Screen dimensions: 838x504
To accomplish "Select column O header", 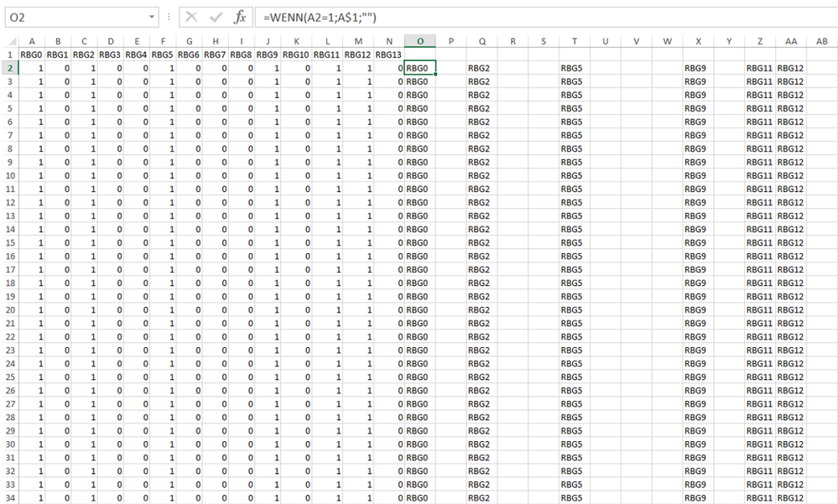I will pyautogui.click(x=421, y=41).
